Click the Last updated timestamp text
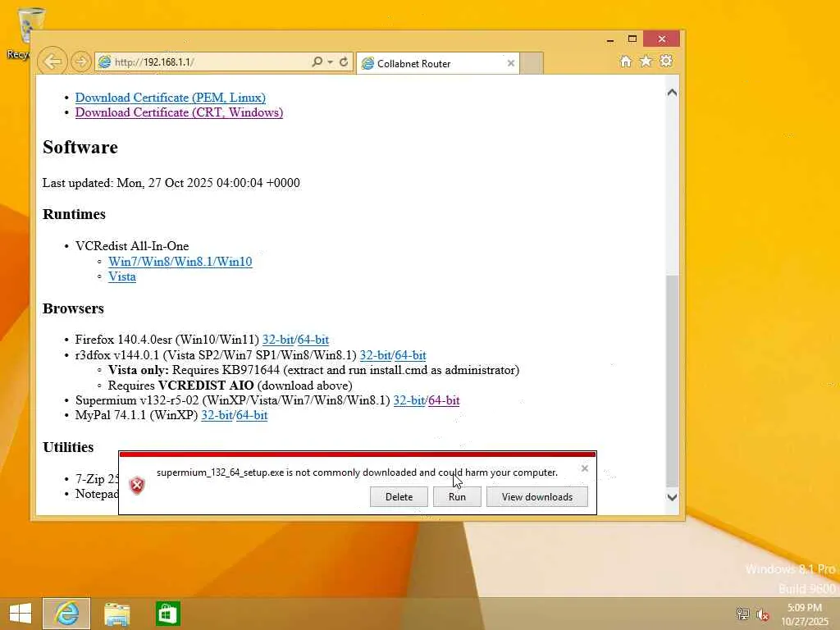Screen dimensions: 840x630 [171, 183]
